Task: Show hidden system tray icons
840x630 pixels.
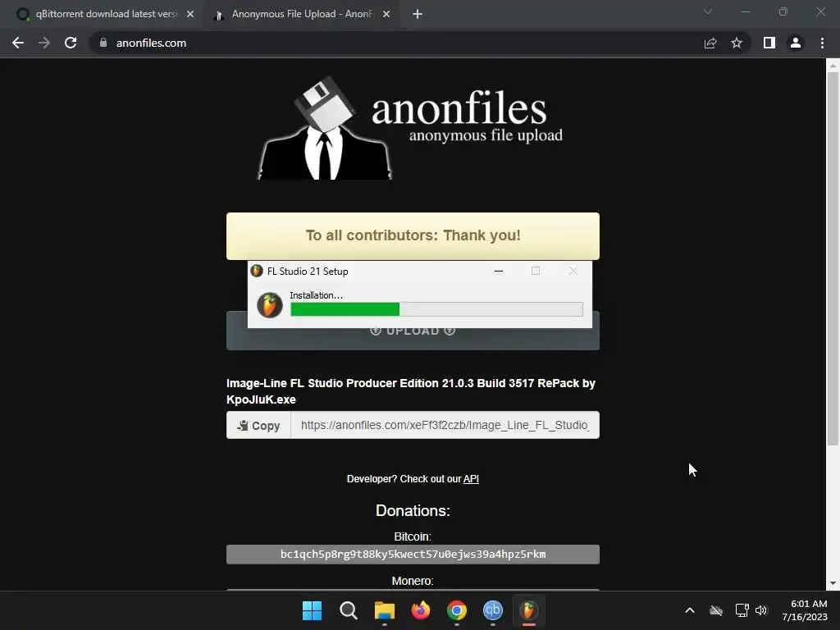Action: [690, 610]
